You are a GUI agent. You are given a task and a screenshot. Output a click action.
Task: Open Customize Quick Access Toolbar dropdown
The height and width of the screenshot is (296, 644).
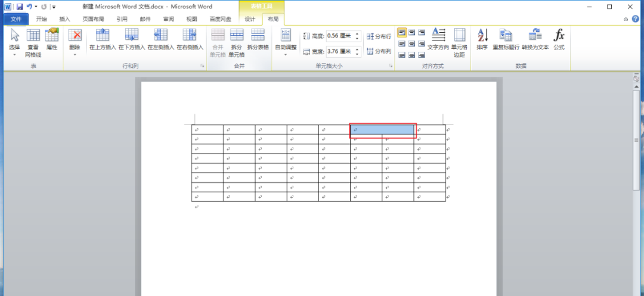coord(54,7)
